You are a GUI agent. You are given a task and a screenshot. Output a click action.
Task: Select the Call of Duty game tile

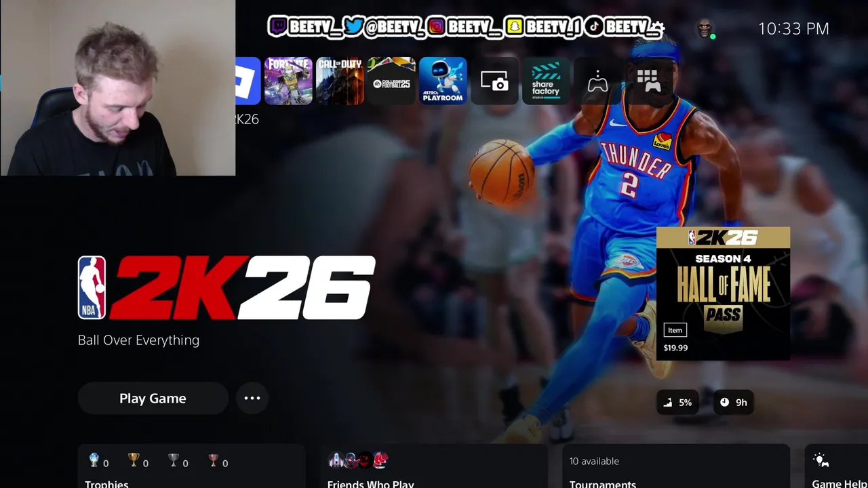(340, 81)
